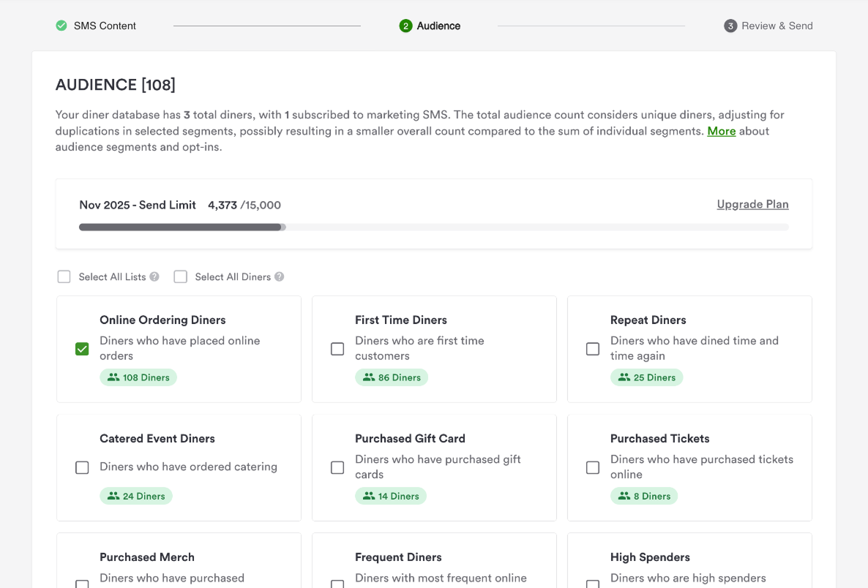
Task: Click the 25 Diners people badge
Action: [647, 377]
